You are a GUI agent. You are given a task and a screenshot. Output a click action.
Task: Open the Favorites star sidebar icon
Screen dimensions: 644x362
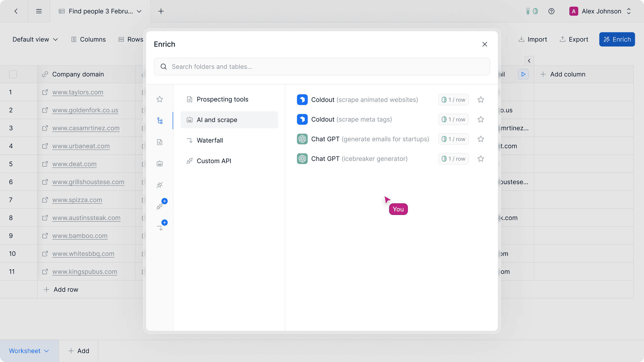pyautogui.click(x=160, y=99)
